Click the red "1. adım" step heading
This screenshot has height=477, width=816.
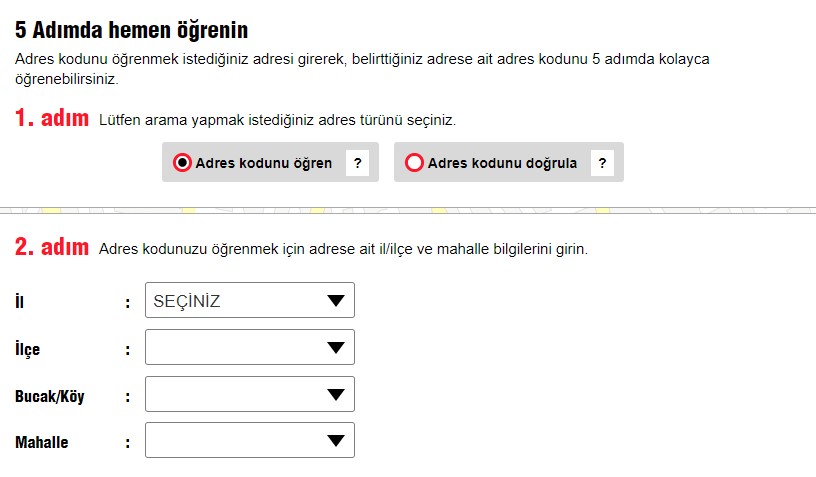coord(52,118)
